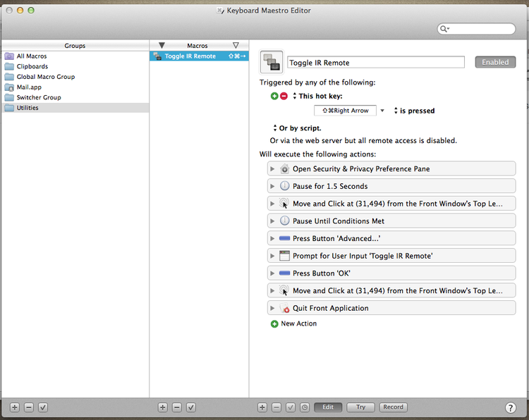
Task: Expand Open Security & Privacy Preference Pane action
Action: pyautogui.click(x=272, y=168)
